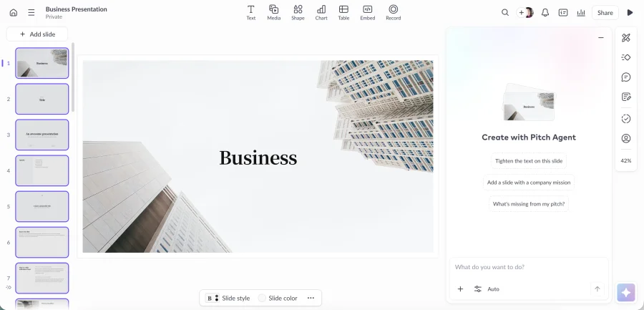Screen dimensions: 644x310
Task: Click the Share button
Action: point(605,13)
